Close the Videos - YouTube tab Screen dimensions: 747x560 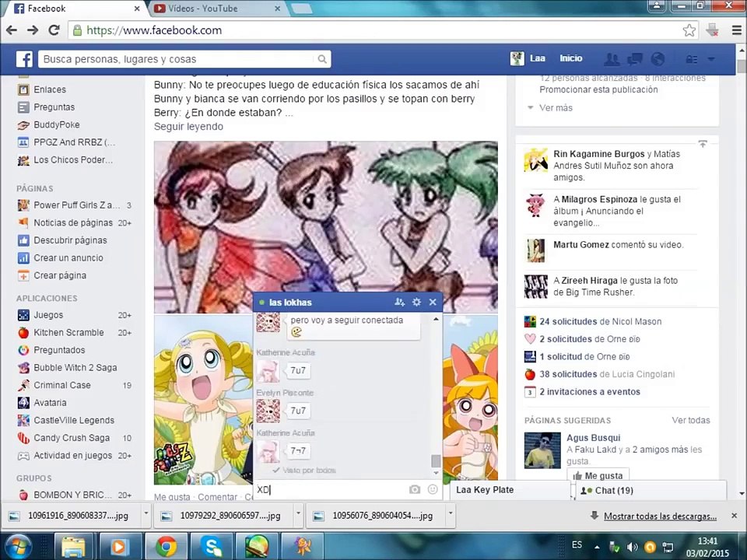point(278,9)
